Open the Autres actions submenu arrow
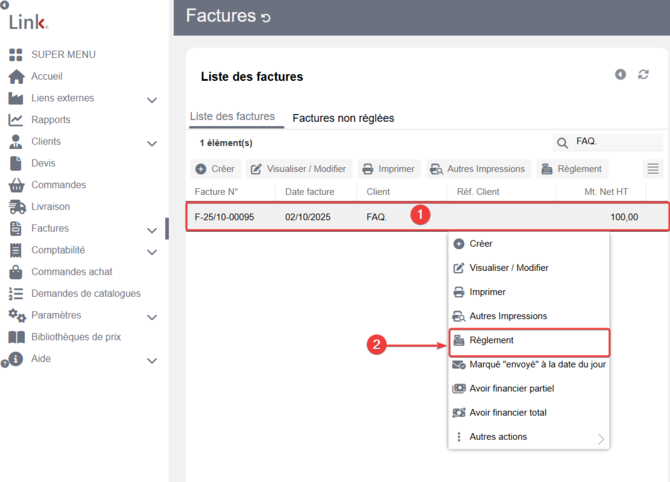The image size is (670, 482). point(601,439)
